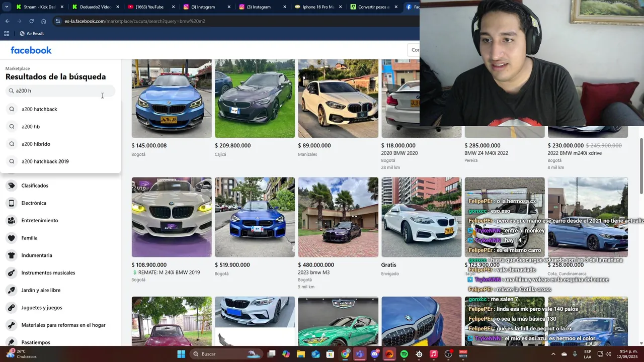This screenshot has width=644, height=362.
Task: Select suggestion a200 hatchback
Action: [60, 109]
